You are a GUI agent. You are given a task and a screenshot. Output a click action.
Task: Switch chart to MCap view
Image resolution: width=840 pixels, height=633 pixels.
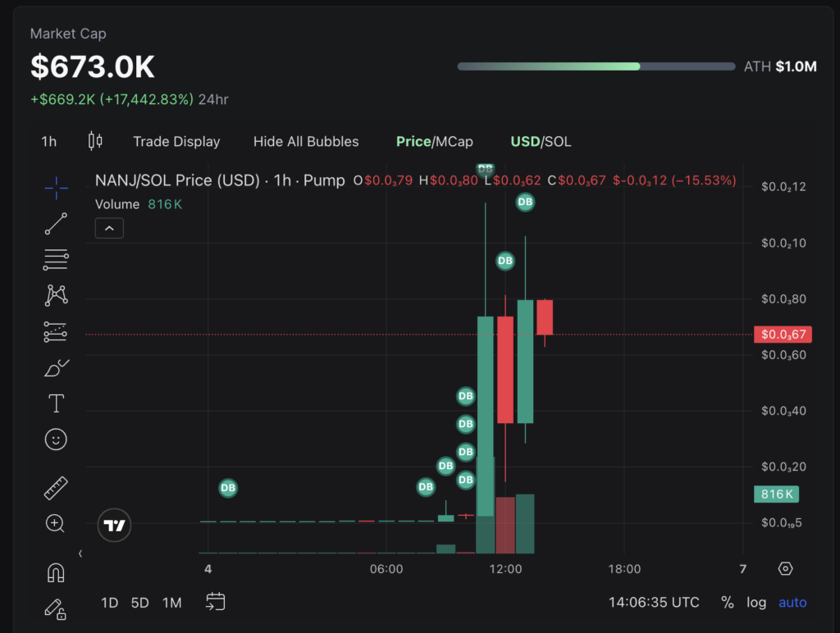click(456, 141)
